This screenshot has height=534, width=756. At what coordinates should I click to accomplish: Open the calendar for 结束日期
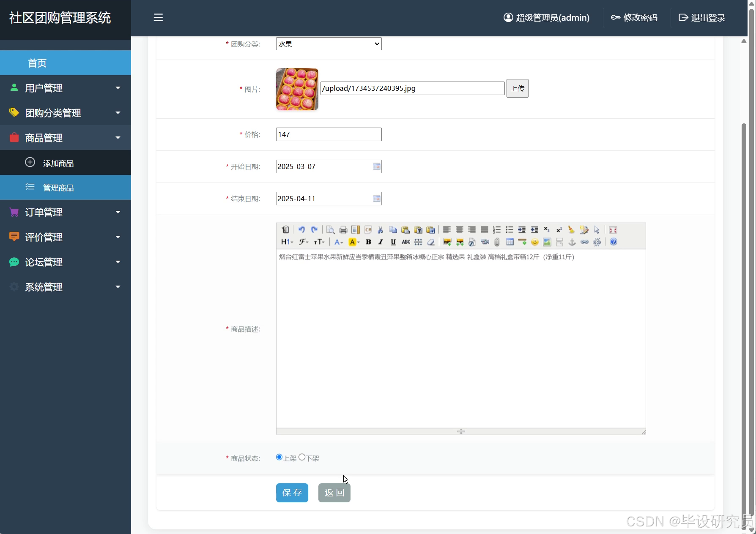coord(376,199)
